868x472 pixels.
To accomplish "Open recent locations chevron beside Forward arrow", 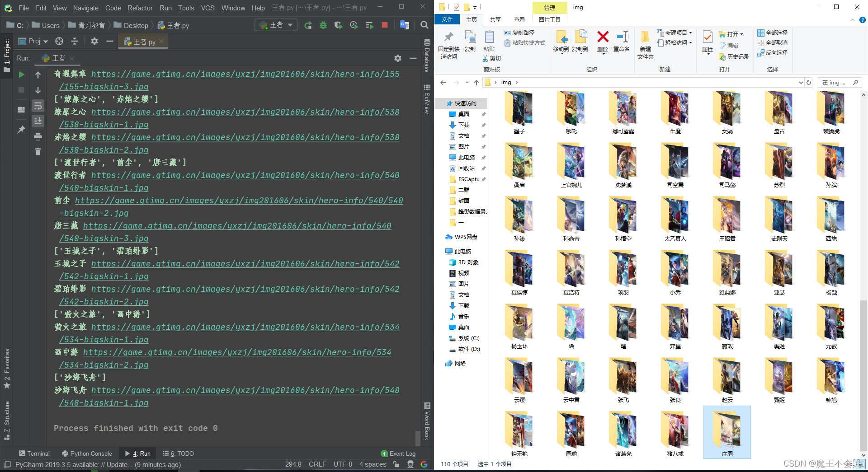I will click(x=467, y=82).
